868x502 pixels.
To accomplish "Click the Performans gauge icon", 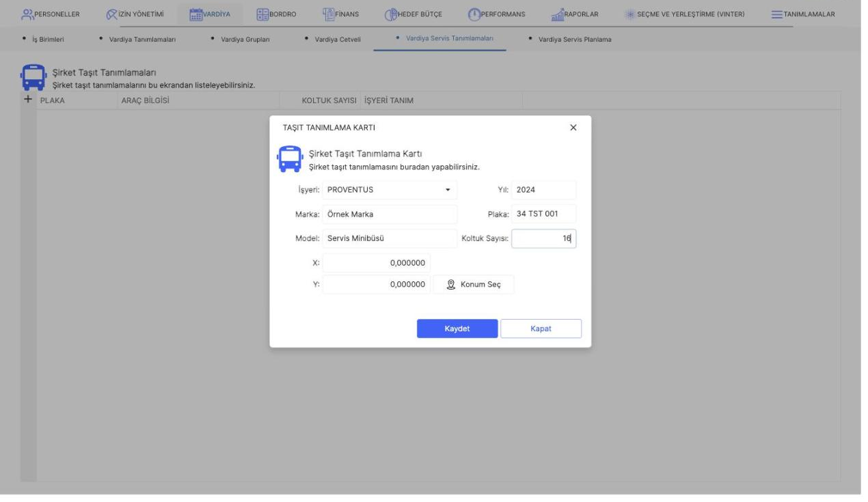I will point(474,14).
